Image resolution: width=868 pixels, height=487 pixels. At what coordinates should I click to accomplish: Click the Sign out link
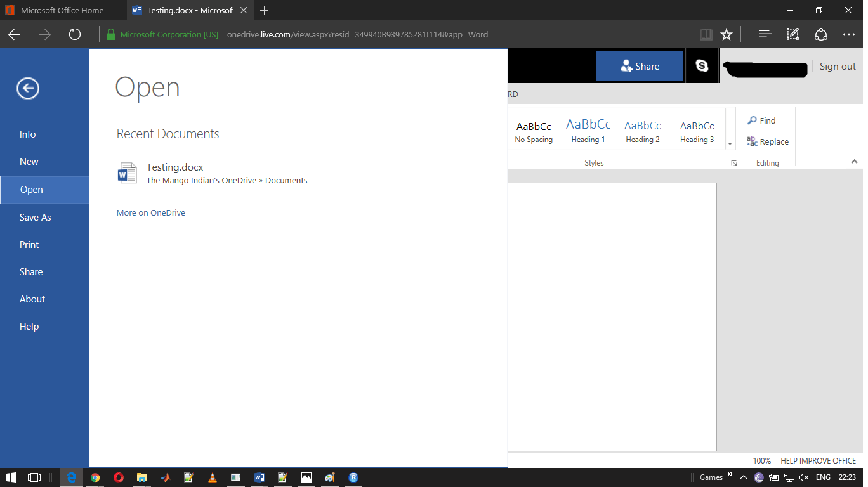coord(838,67)
